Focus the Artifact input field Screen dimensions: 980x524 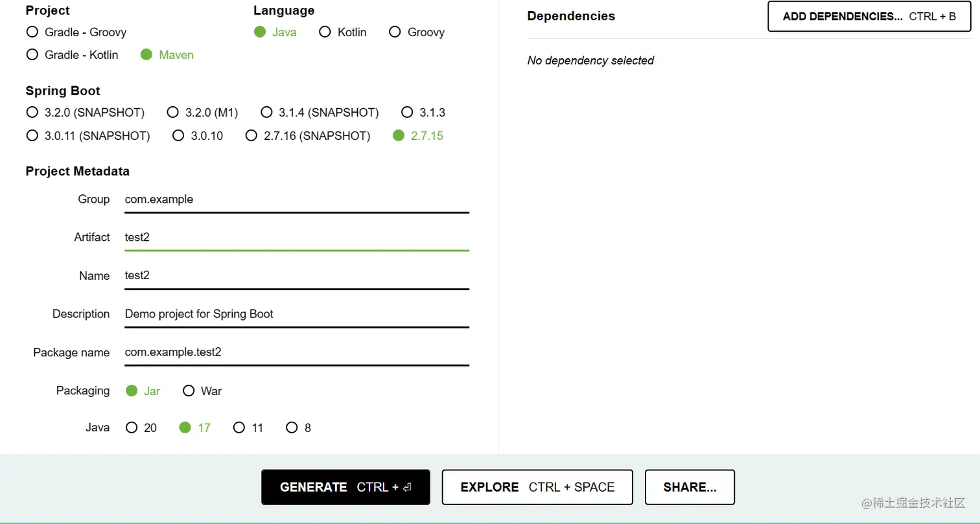tap(297, 238)
